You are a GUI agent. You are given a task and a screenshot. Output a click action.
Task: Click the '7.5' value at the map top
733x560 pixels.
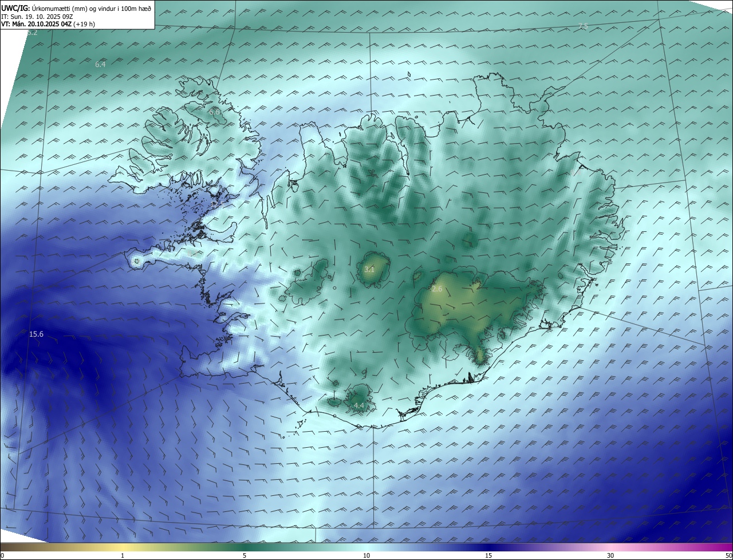(583, 26)
